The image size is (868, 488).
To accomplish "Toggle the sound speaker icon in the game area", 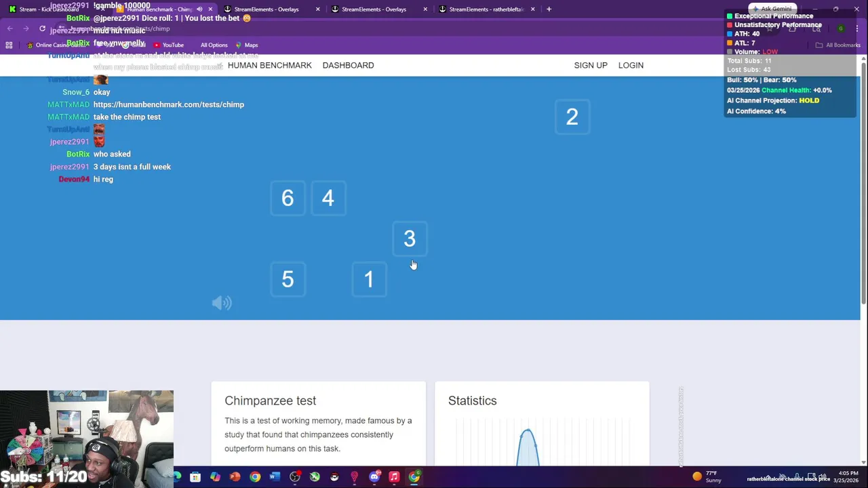I will (x=222, y=303).
